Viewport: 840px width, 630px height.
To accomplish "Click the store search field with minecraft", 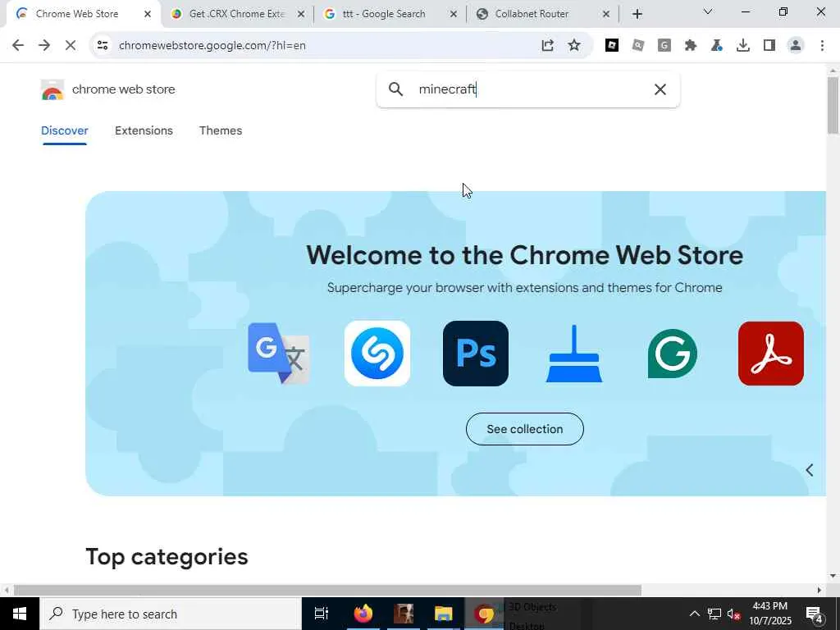I will click(528, 89).
